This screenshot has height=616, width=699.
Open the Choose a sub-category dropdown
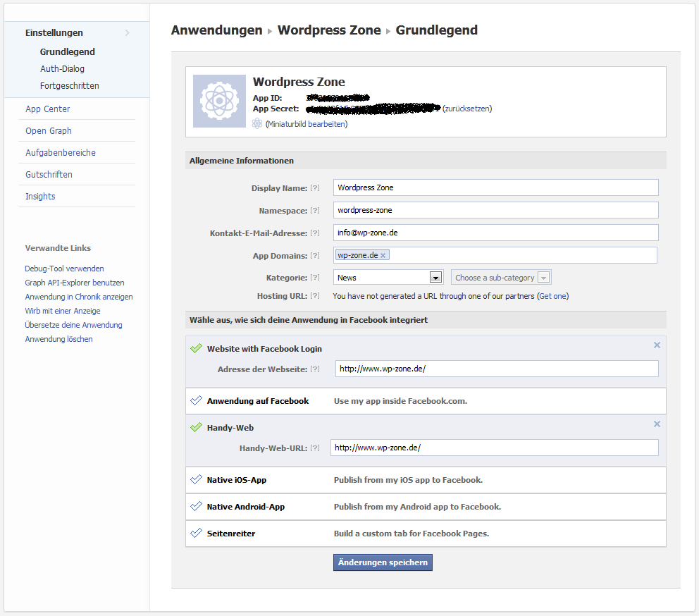click(501, 278)
